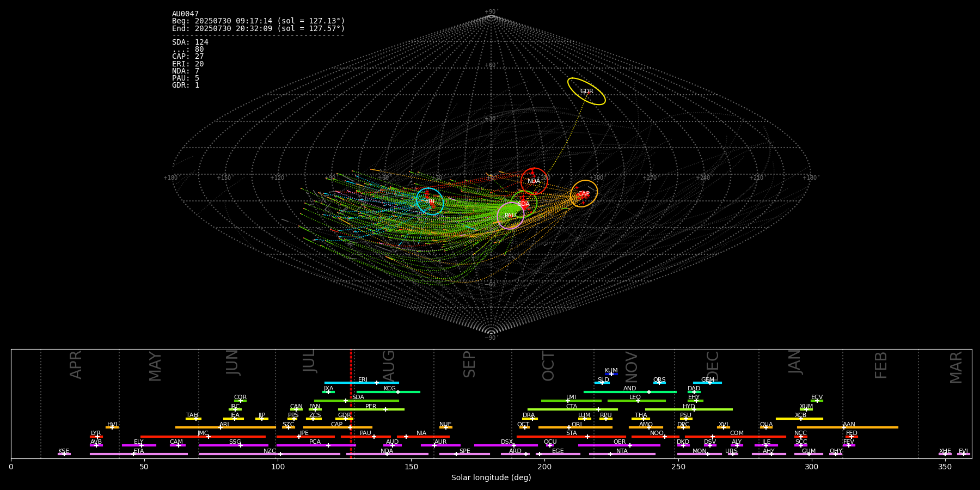
Task: Click the green SDA radiant circle on map
Action: [524, 204]
